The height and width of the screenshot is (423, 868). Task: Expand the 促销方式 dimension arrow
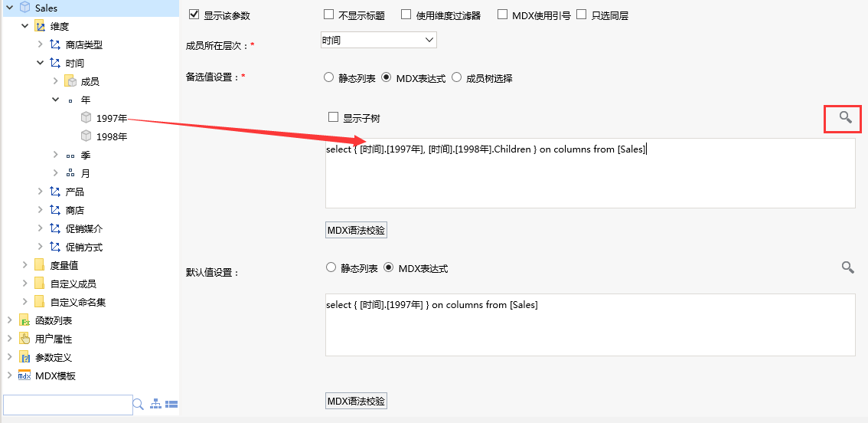click(41, 246)
